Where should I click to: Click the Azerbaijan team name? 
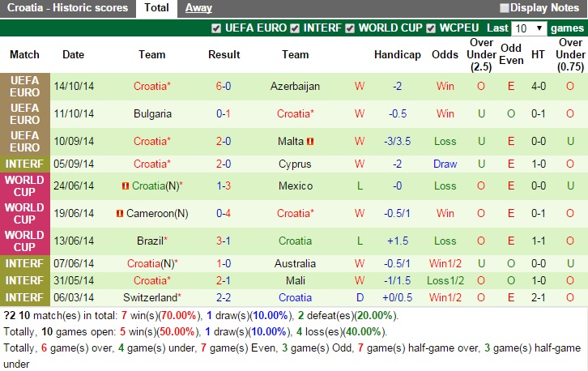pos(295,86)
